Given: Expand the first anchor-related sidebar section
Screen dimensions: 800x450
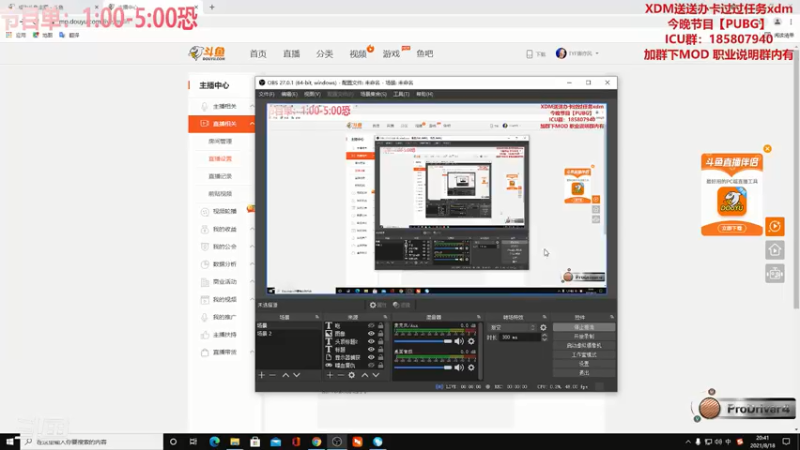Looking at the screenshot, I should pyautogui.click(x=252, y=106).
